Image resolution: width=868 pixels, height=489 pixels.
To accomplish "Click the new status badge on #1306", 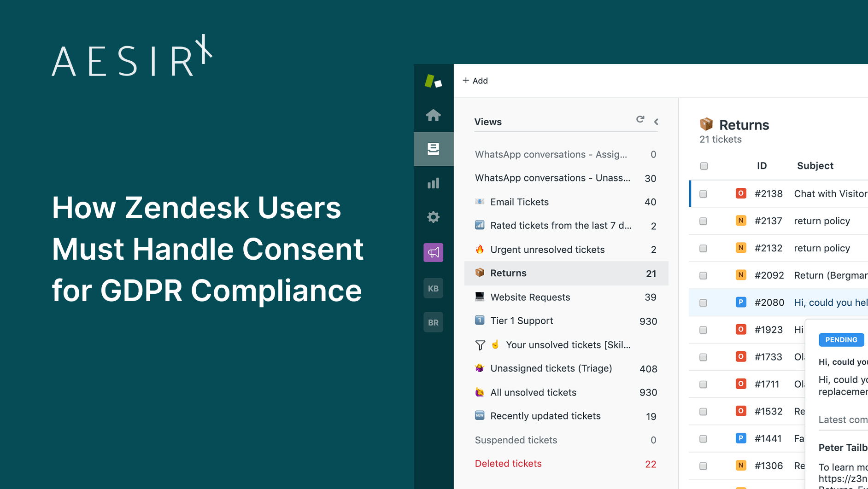I will pyautogui.click(x=740, y=465).
